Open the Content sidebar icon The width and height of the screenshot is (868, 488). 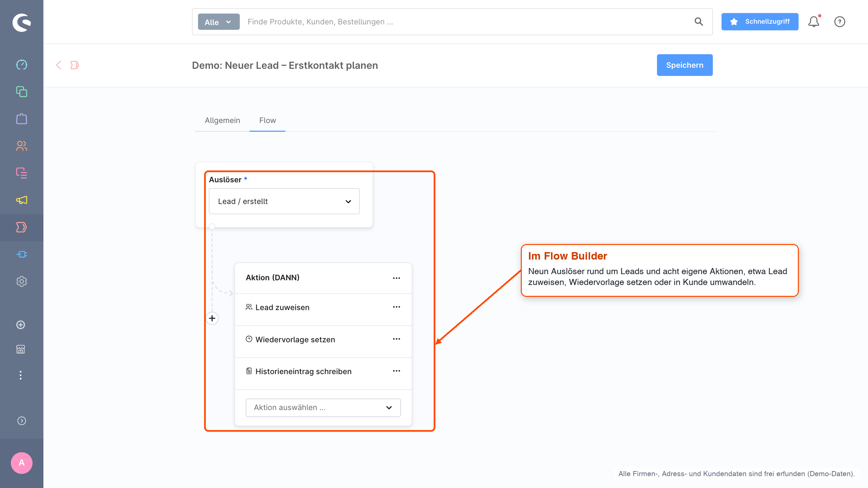[x=22, y=173]
